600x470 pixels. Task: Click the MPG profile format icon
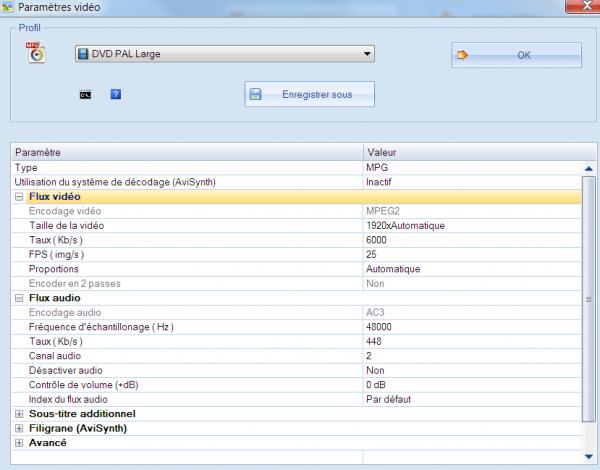point(36,53)
